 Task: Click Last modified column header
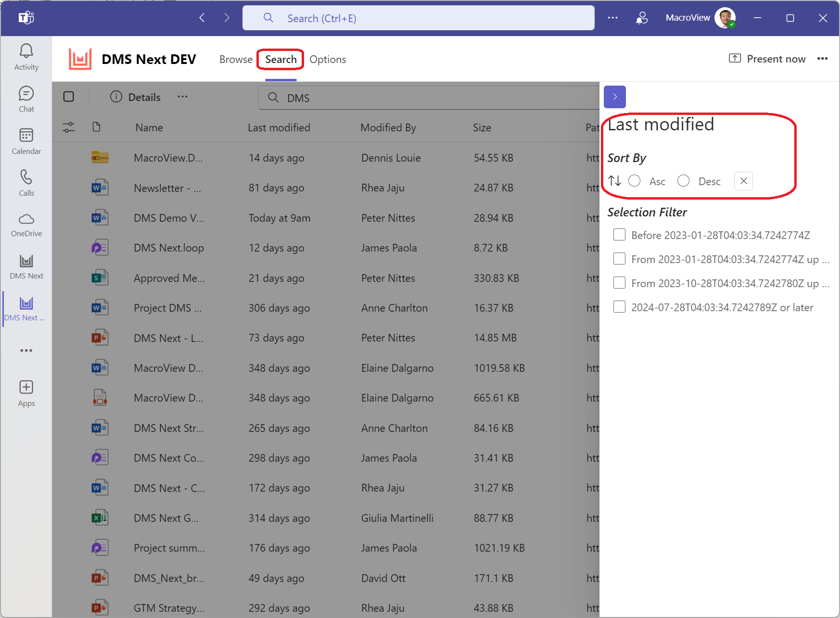(x=279, y=127)
